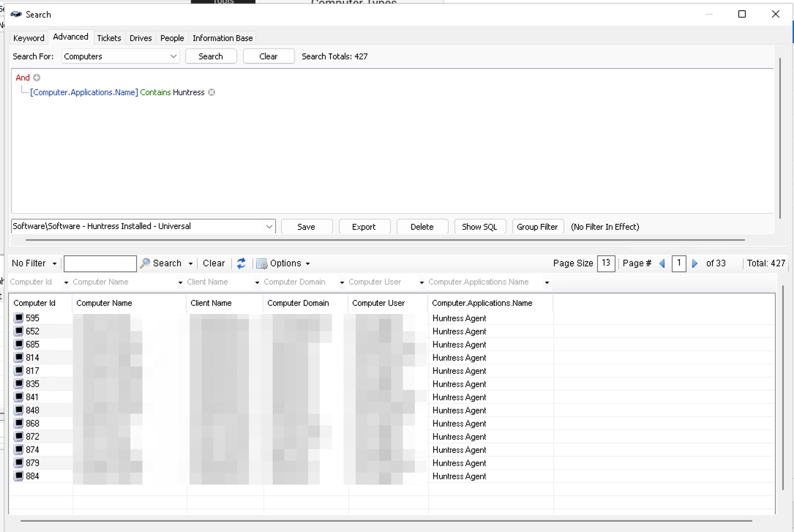Click the Contains operator in the condition
The height and width of the screenshot is (532, 794).
(x=155, y=92)
